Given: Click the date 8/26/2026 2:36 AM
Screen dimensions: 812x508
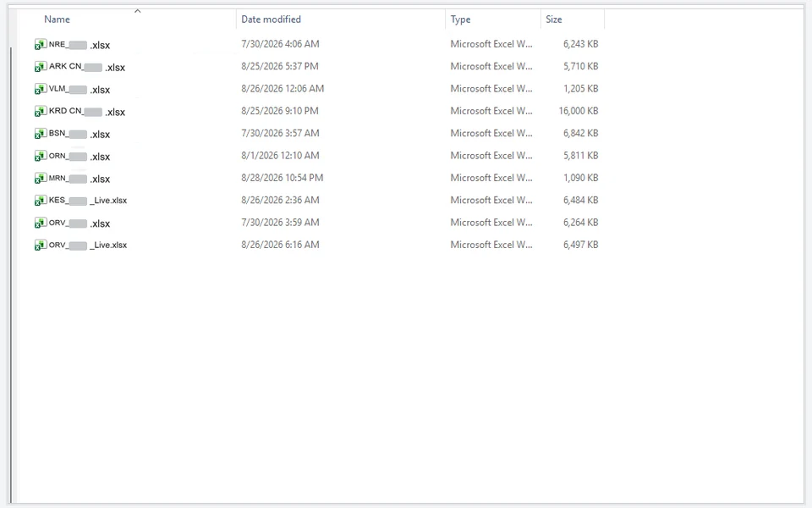Looking at the screenshot, I should (280, 200).
